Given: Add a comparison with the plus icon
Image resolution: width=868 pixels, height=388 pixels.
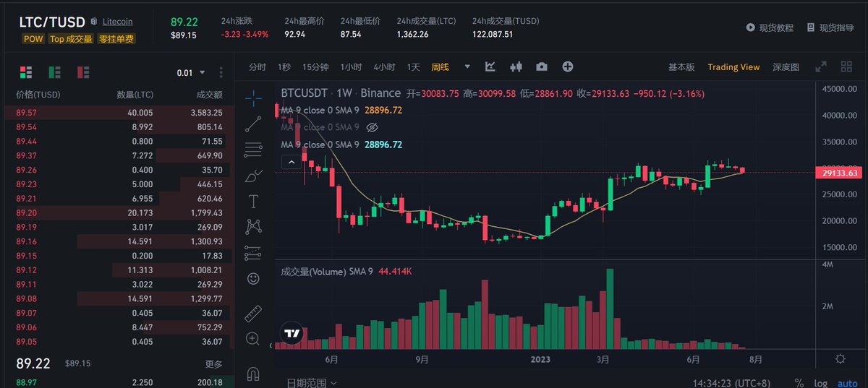Looking at the screenshot, I should coord(568,66).
